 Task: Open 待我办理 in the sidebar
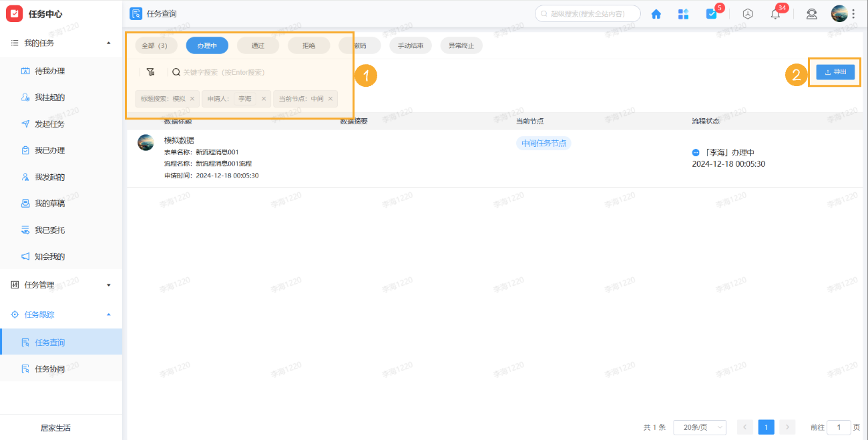(x=49, y=71)
